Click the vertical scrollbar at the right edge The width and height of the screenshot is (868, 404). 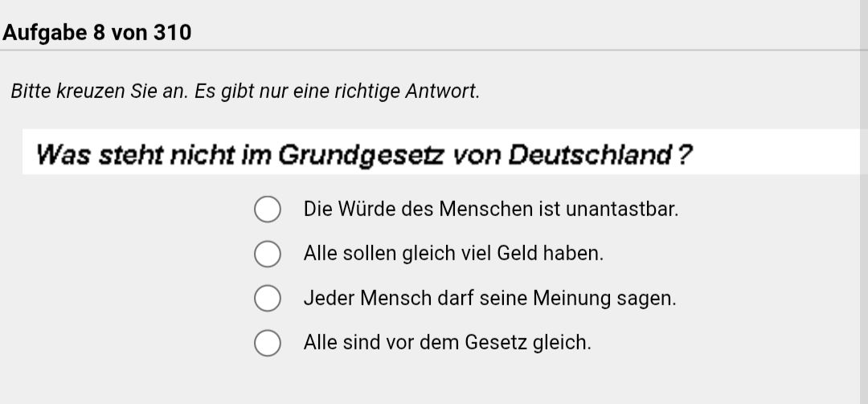click(x=863, y=201)
